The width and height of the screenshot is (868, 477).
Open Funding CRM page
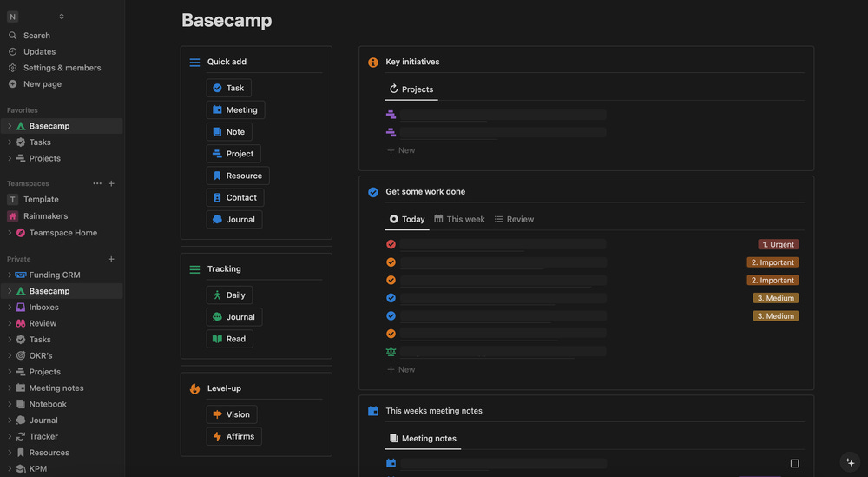pos(54,275)
